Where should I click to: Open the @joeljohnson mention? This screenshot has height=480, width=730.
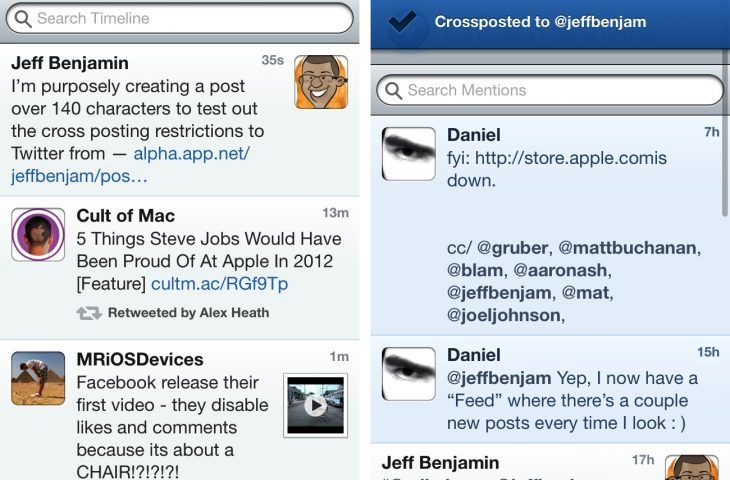click(504, 315)
